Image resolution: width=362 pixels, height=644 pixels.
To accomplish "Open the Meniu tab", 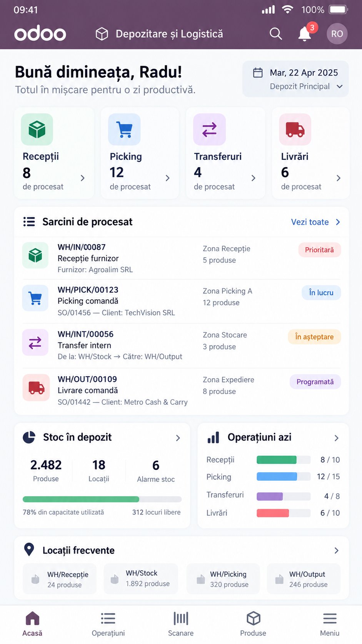I will 330,624.
